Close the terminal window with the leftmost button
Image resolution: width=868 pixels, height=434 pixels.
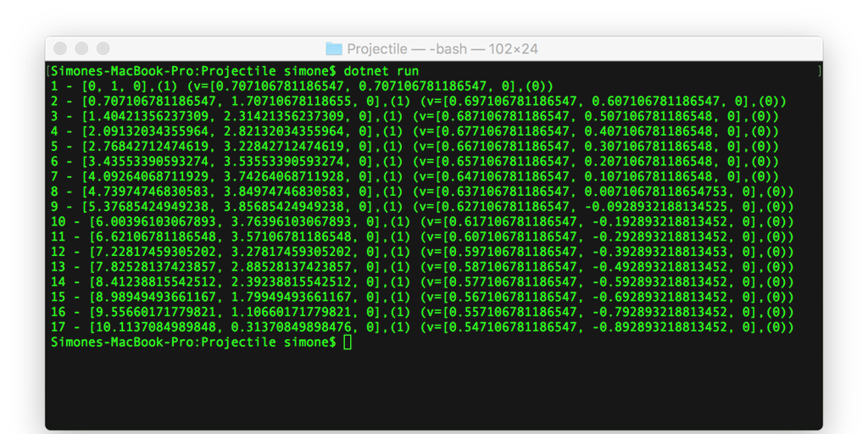coord(60,49)
